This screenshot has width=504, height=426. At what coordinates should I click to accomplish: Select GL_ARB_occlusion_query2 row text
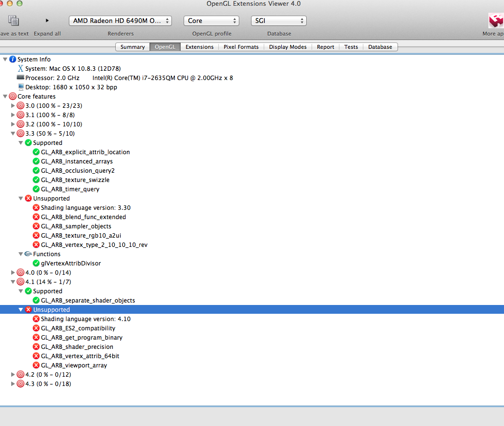[x=78, y=171]
